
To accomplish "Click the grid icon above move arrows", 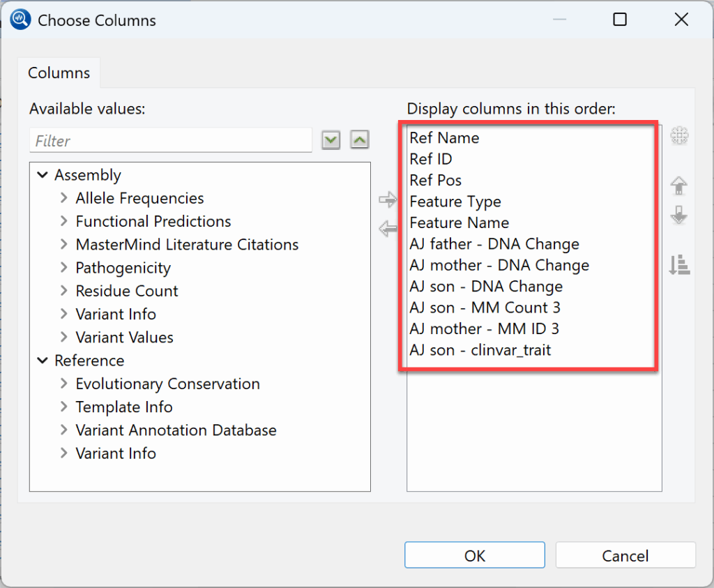I will pyautogui.click(x=679, y=135).
